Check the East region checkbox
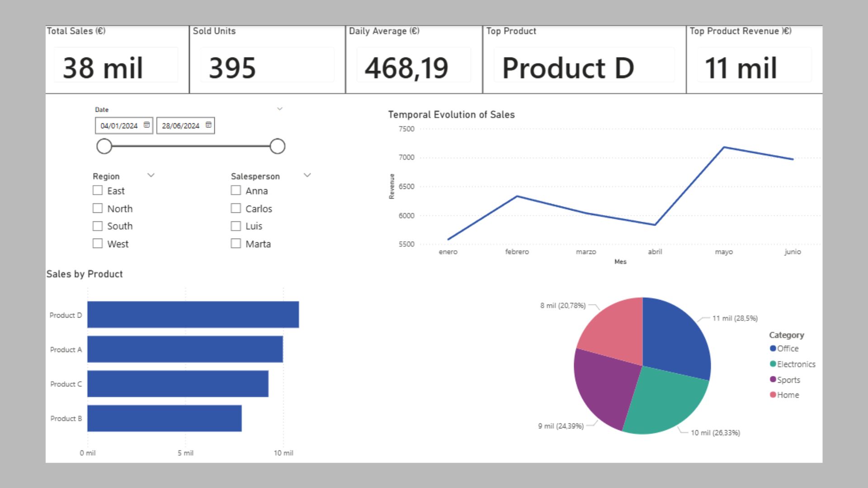This screenshot has height=488, width=868. coord(98,190)
